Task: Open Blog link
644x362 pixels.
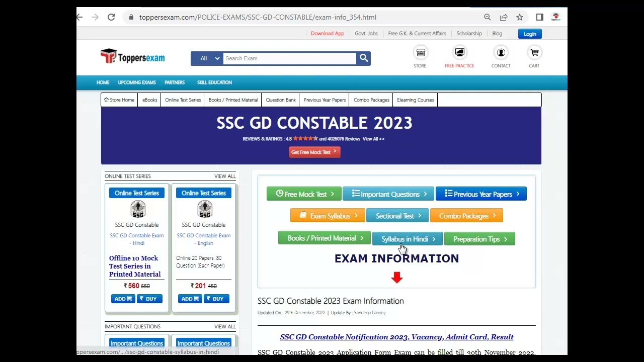Action: (x=497, y=34)
